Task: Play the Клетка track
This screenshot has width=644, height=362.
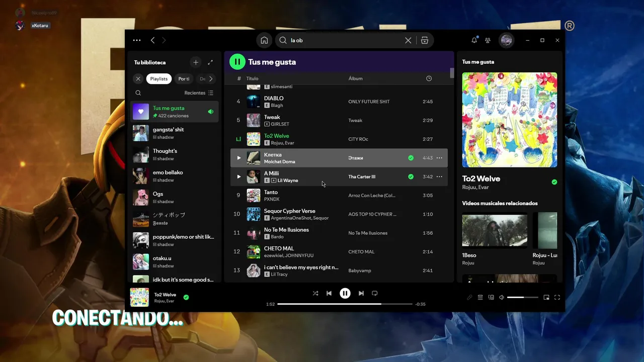Action: click(239, 158)
